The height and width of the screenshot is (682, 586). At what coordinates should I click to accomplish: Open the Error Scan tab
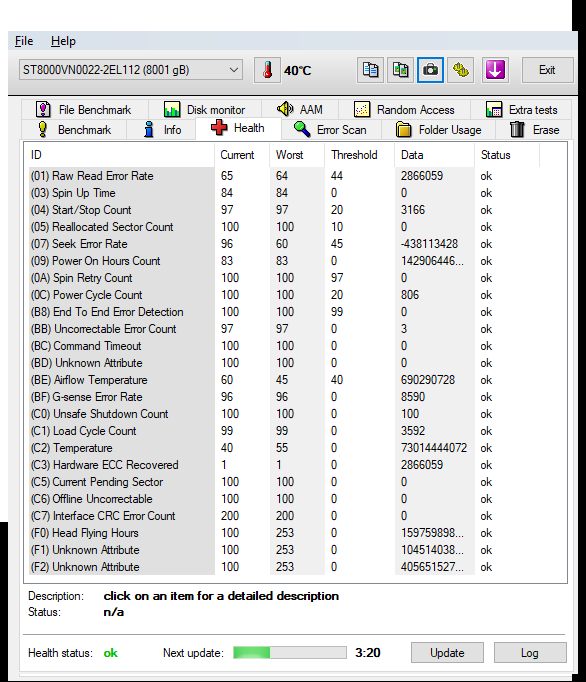tap(331, 130)
